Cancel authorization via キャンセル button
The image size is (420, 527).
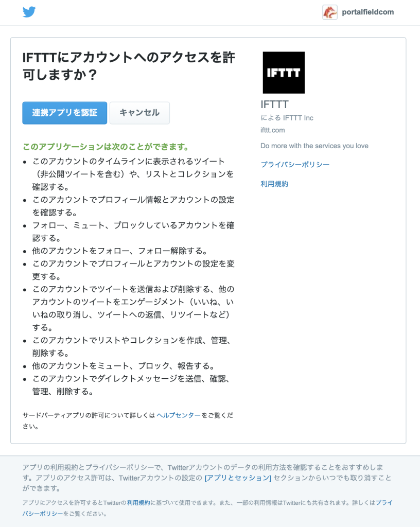coord(139,113)
